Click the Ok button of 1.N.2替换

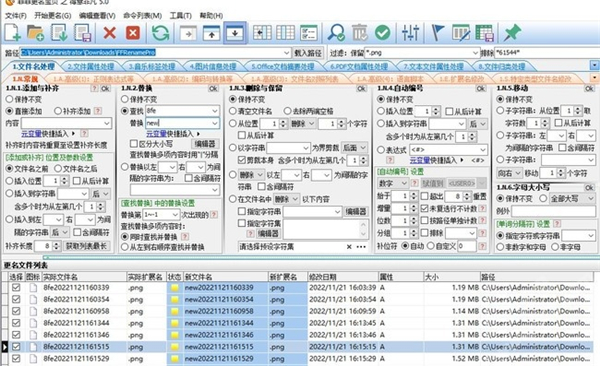[x=213, y=88]
